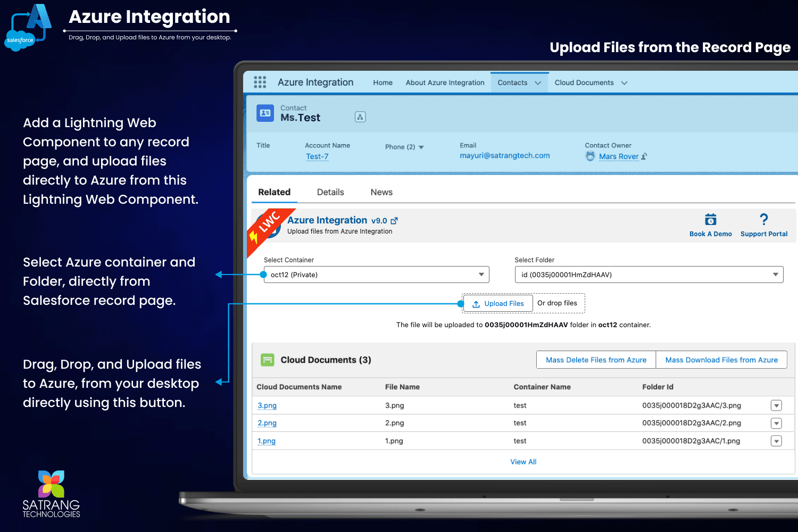The height and width of the screenshot is (532, 798).
Task: Open row actions menu for 3.png
Action: 776,405
